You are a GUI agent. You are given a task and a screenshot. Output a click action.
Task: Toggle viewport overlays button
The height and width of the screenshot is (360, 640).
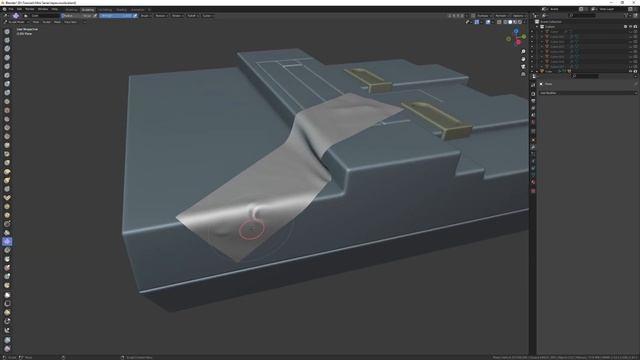click(488, 22)
